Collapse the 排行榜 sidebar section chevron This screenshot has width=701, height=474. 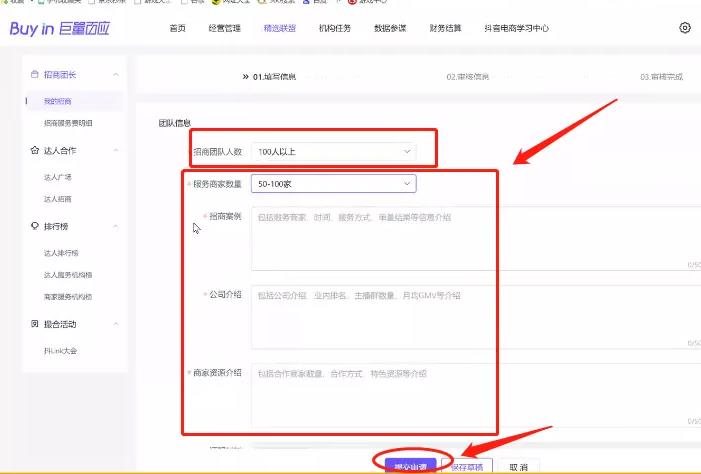[x=116, y=226]
